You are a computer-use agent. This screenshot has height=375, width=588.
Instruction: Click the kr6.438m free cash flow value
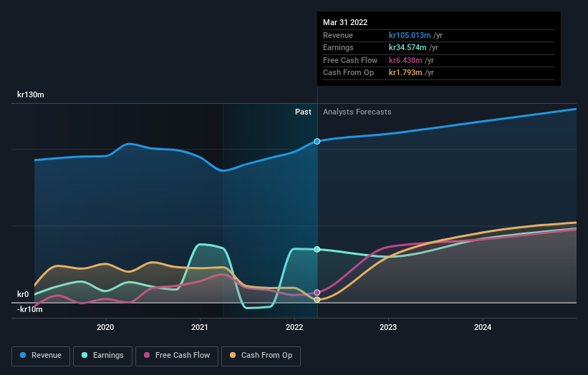pyautogui.click(x=405, y=60)
